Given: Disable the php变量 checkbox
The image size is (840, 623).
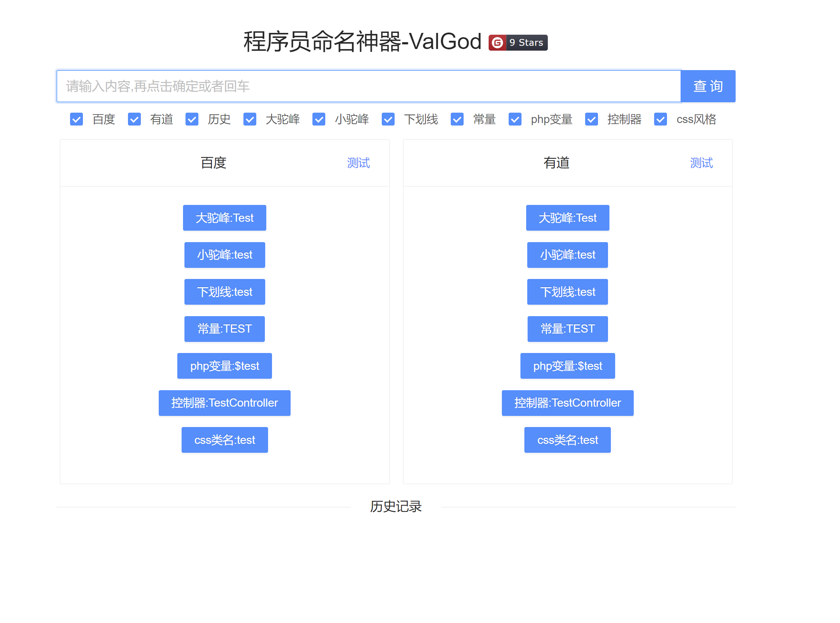Looking at the screenshot, I should pyautogui.click(x=515, y=119).
